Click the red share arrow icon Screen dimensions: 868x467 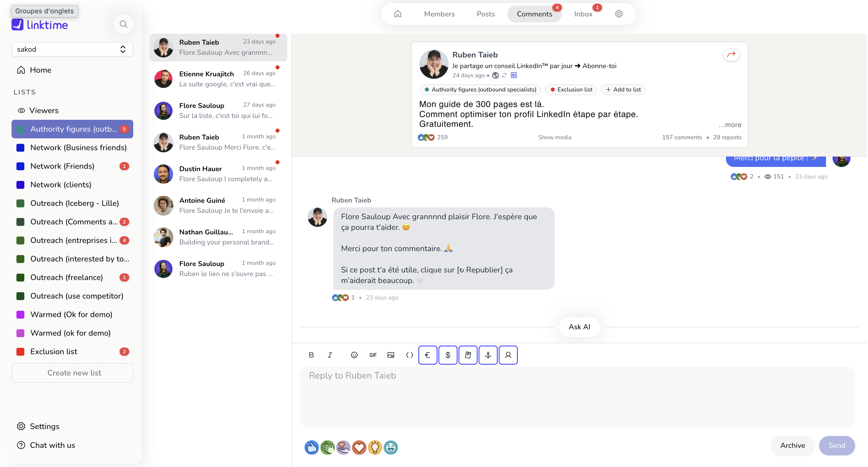pyautogui.click(x=731, y=55)
